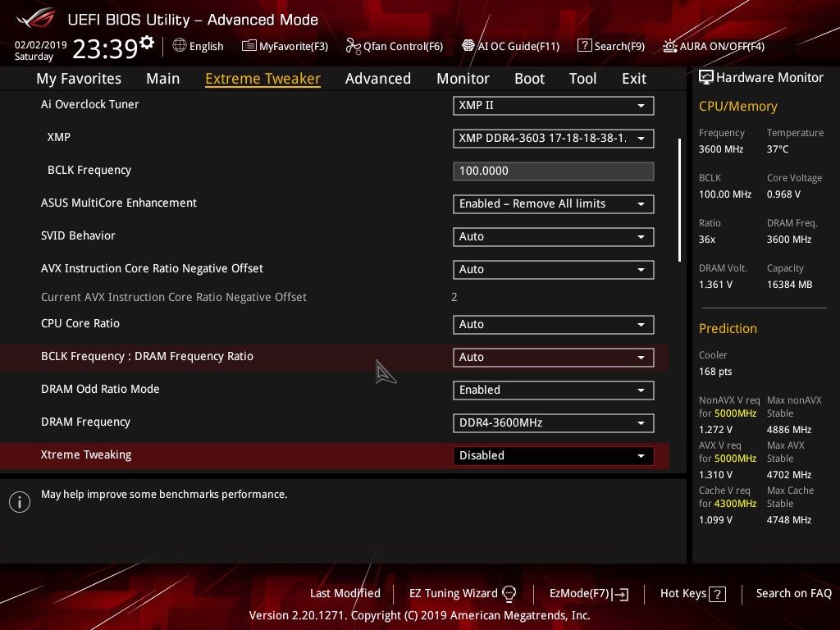
Task: Open Qfan Control(F6)
Action: click(x=395, y=46)
